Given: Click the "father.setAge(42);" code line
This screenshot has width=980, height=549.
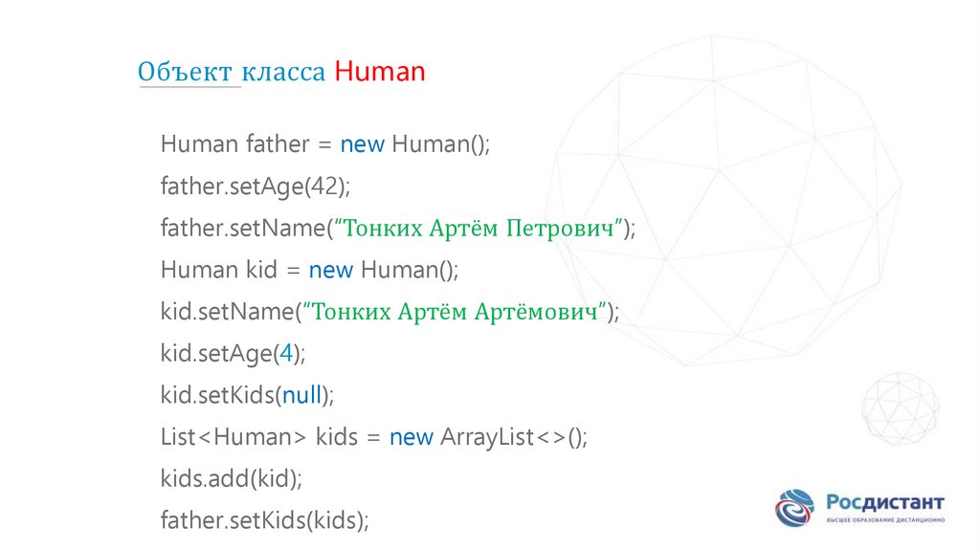Looking at the screenshot, I should (256, 187).
